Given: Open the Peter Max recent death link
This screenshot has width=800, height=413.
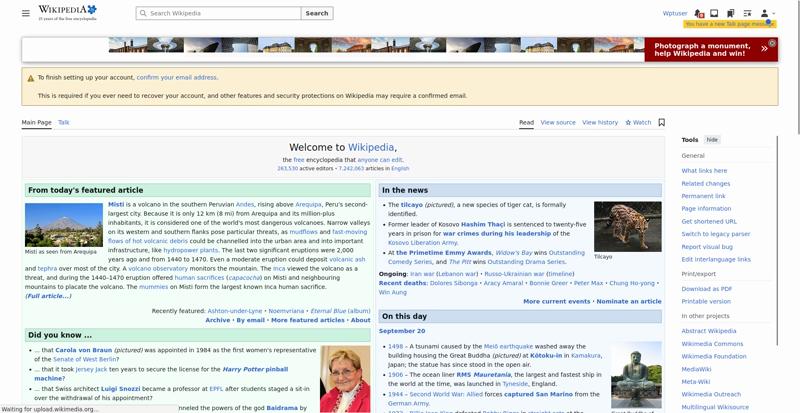Looking at the screenshot, I should 588,283.
